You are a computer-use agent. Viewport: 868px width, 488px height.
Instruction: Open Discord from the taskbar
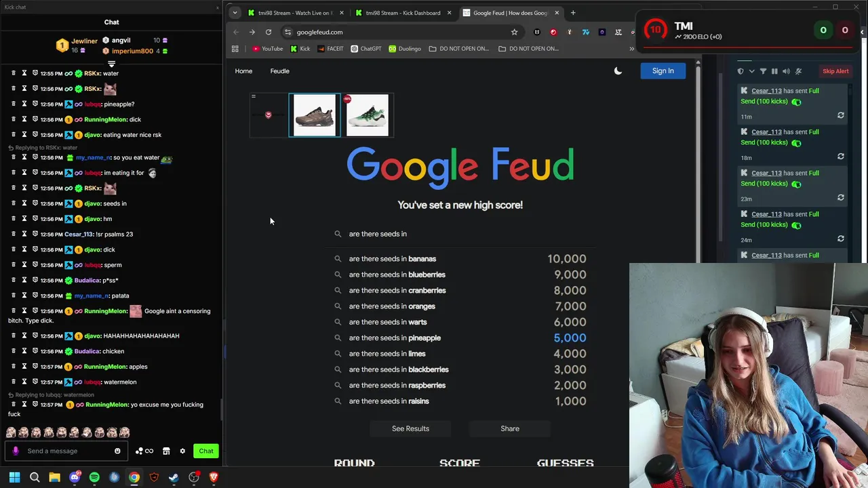75,477
